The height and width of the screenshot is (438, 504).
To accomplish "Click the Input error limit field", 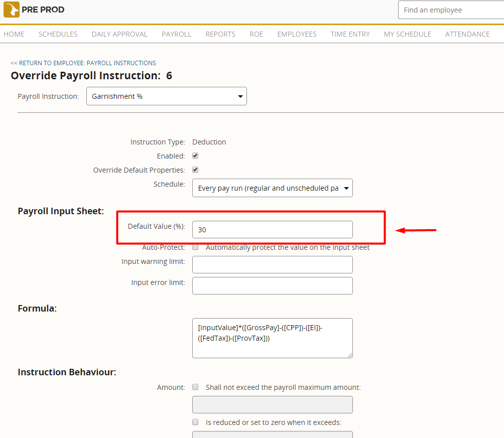I will click(x=273, y=285).
